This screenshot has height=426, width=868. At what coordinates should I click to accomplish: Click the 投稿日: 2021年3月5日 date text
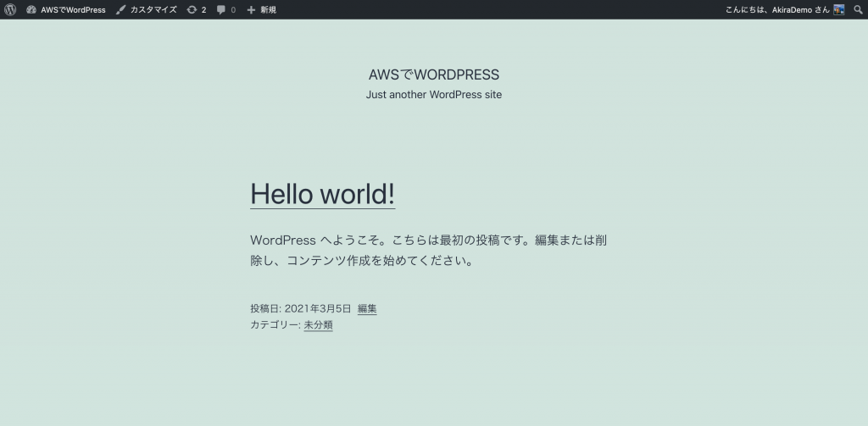coord(301,309)
